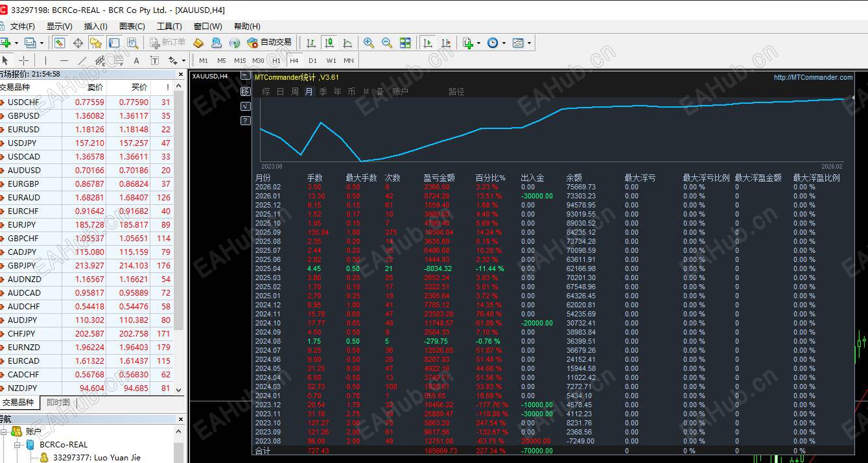This screenshot has height=463, width=868.
Task: Collapse the 账户 tree node in navigator
Action: pos(5,431)
